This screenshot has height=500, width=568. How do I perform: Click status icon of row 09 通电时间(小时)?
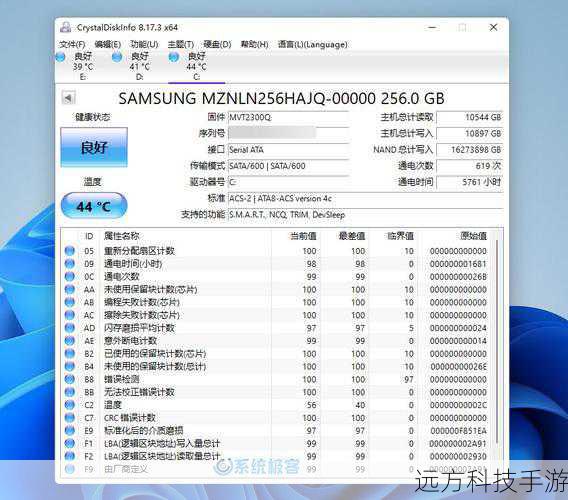point(70,263)
